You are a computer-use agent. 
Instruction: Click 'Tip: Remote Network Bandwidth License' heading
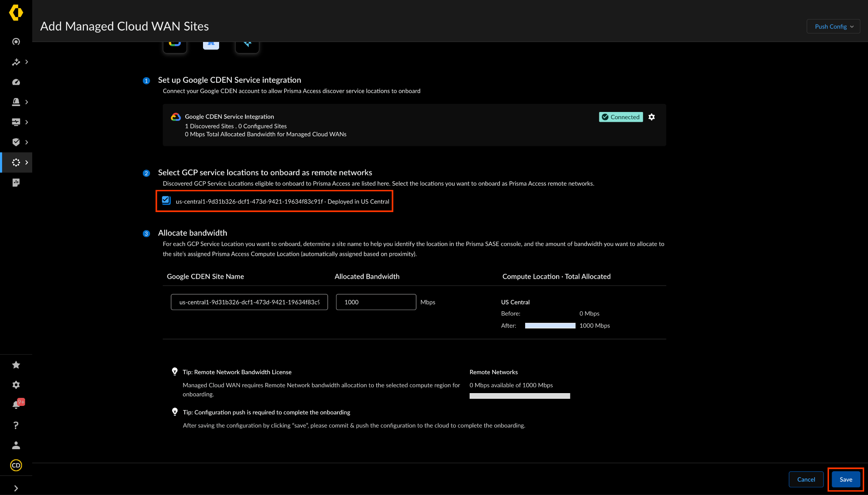(x=237, y=372)
